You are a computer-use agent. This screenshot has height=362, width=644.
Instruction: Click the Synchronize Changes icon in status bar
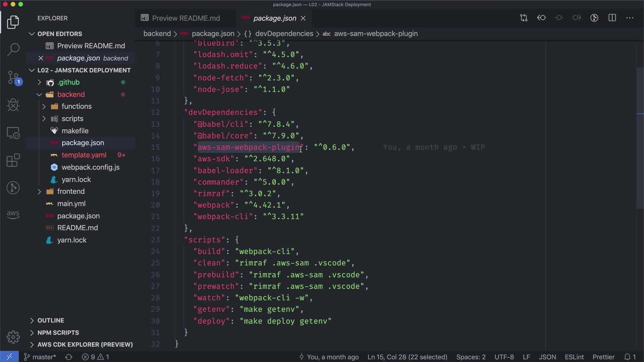pos(69,357)
